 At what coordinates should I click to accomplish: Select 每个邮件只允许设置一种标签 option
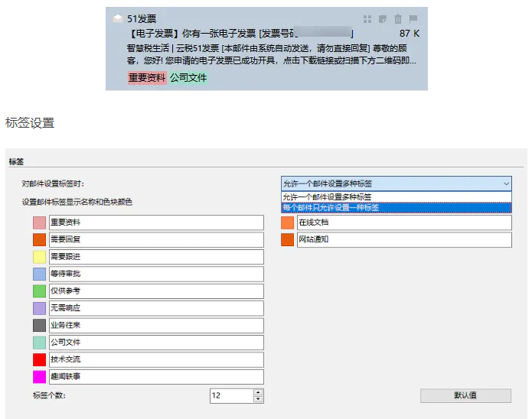[x=396, y=207]
